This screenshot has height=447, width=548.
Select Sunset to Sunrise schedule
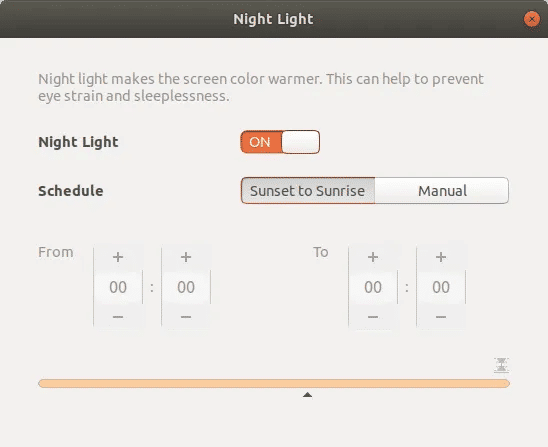coord(308,191)
